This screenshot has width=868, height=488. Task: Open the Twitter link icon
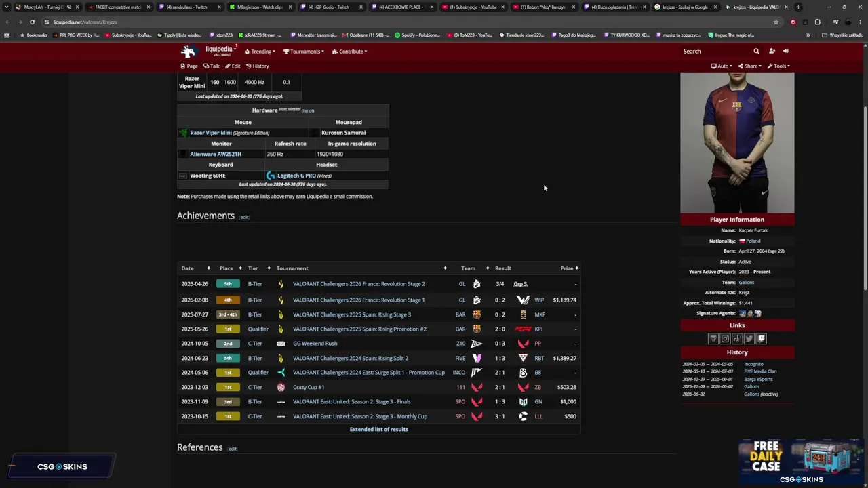click(749, 339)
